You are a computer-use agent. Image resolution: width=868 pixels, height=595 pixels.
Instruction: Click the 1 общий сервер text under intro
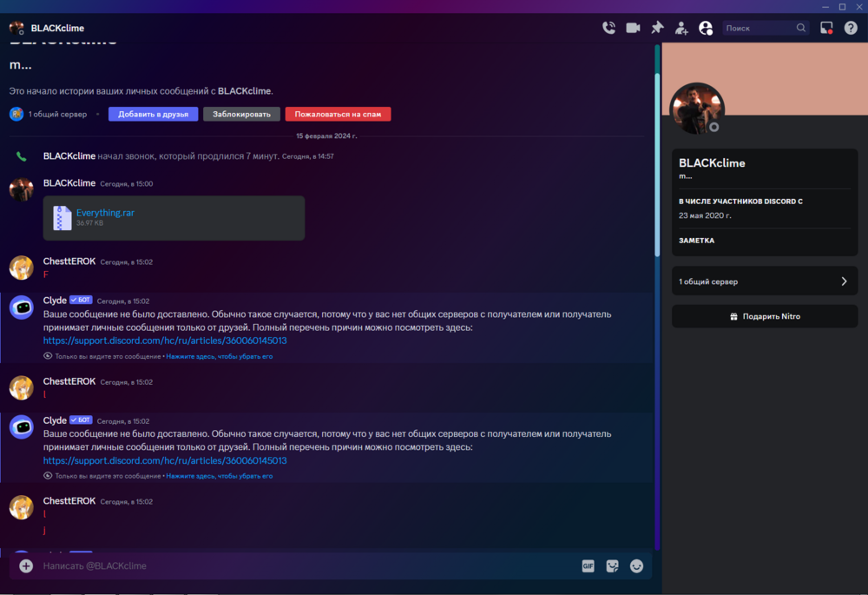(x=57, y=114)
